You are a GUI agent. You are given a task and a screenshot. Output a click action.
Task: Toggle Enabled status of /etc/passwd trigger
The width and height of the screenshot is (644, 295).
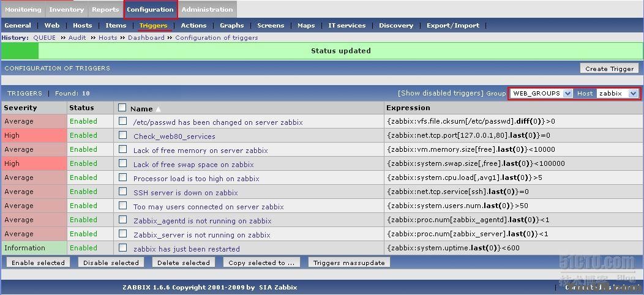83,121
